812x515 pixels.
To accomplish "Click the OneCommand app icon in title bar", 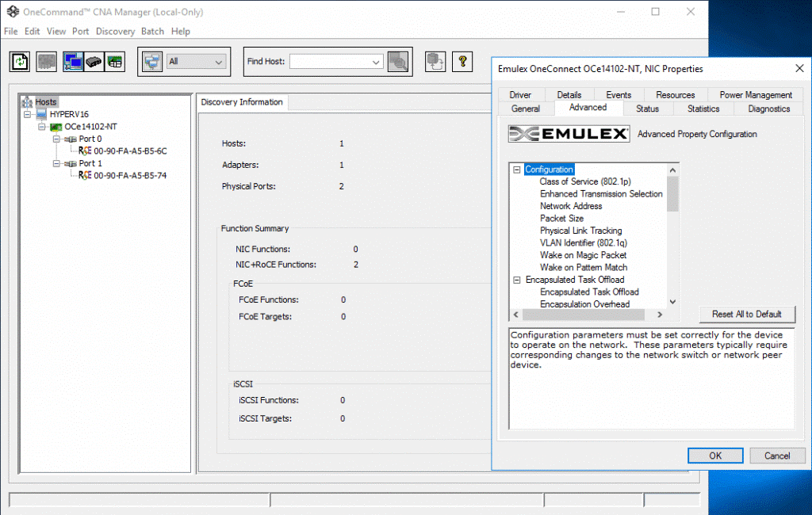I will pos(13,11).
